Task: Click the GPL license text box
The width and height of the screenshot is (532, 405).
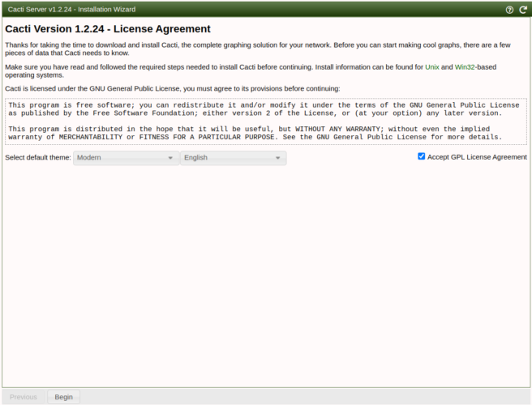Action: point(266,122)
